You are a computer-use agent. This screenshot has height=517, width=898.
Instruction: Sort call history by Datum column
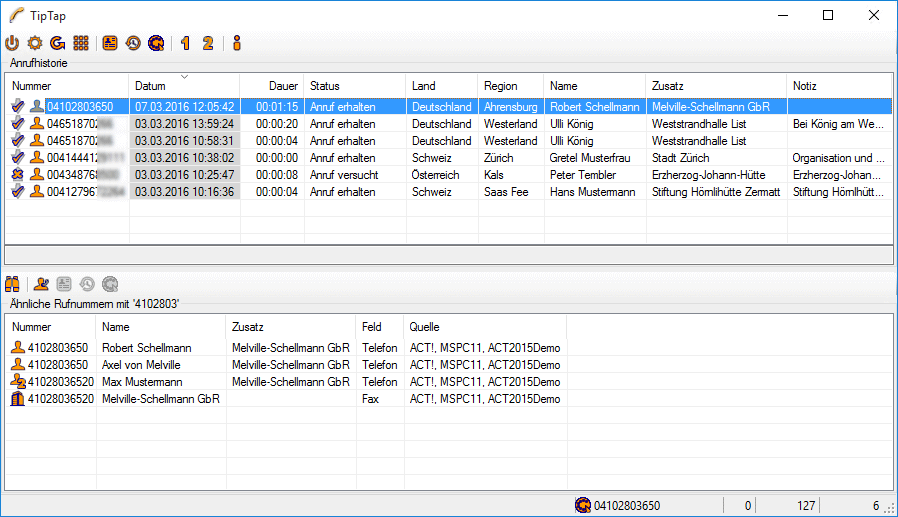[x=184, y=86]
